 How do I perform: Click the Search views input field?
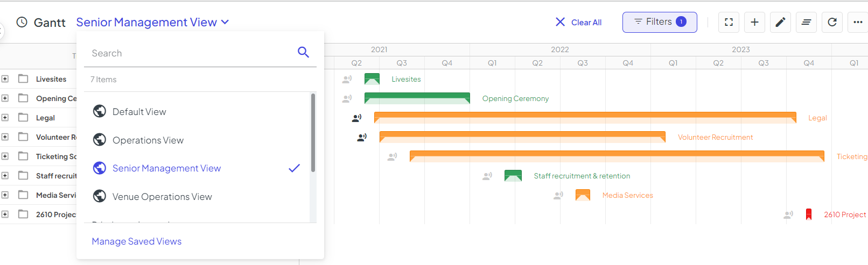[x=191, y=53]
